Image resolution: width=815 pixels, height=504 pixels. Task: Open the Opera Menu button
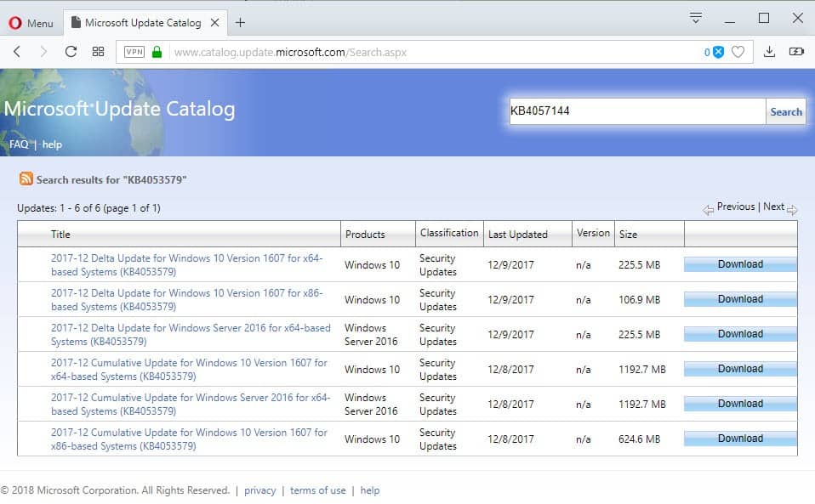tap(31, 23)
